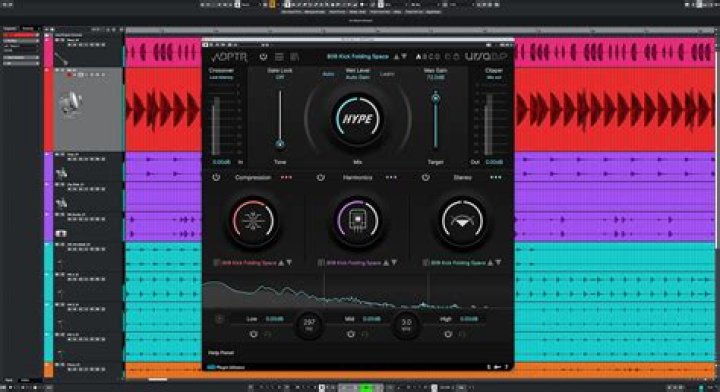720x392 pixels.
Task: Open the Stereo preset name list
Action: click(x=458, y=263)
